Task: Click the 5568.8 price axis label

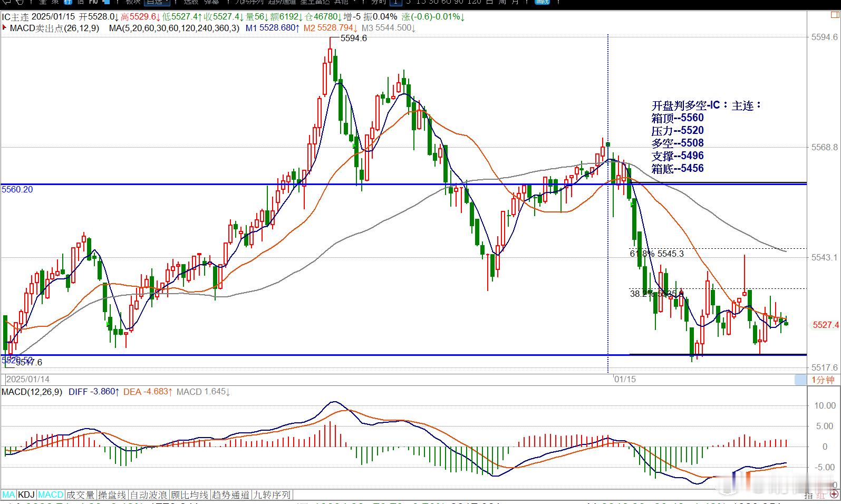Action: click(x=825, y=147)
